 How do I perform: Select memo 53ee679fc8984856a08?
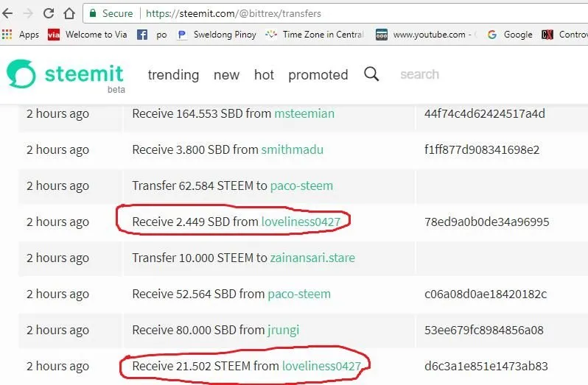(484, 330)
